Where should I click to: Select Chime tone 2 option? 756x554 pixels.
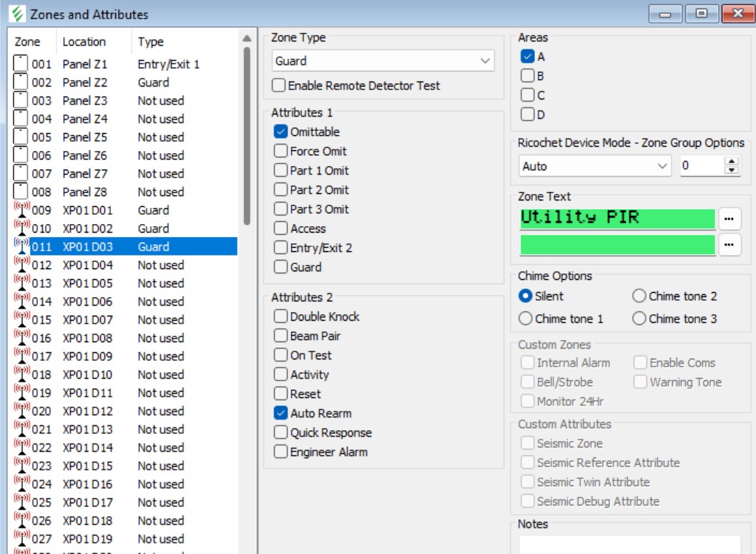click(639, 296)
